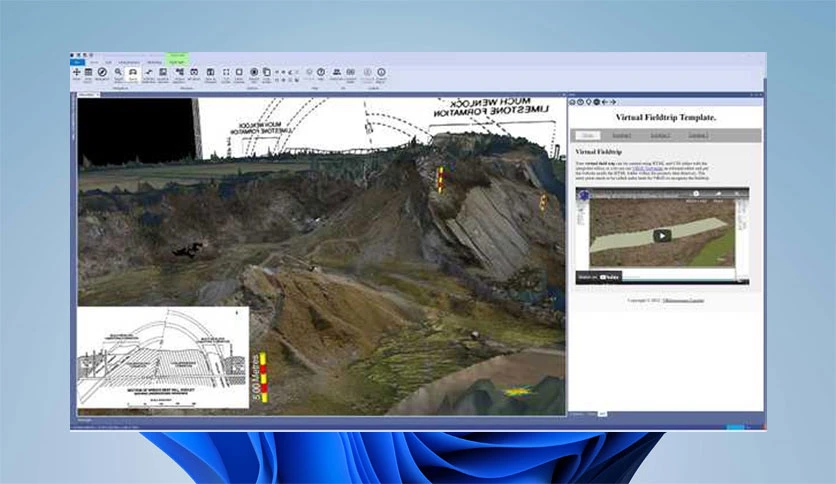
Task: Click the round help icon in ribbon
Action: pyautogui.click(x=321, y=72)
